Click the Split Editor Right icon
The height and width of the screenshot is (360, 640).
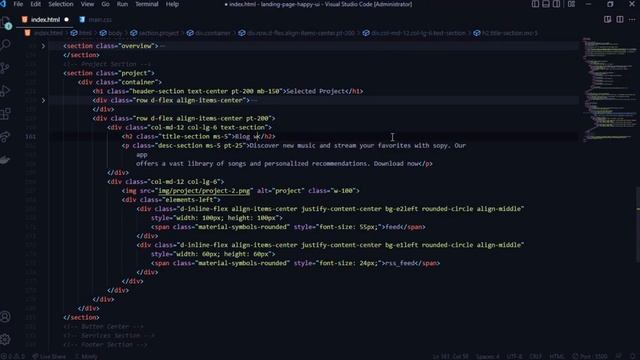620,20
